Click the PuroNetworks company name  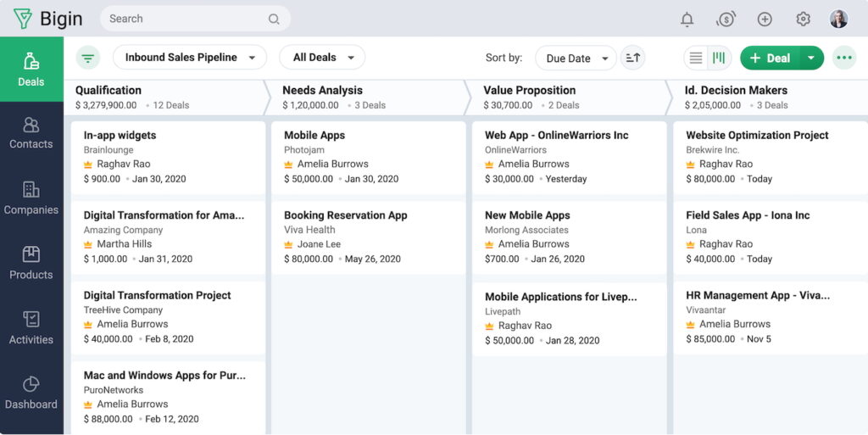click(x=114, y=390)
